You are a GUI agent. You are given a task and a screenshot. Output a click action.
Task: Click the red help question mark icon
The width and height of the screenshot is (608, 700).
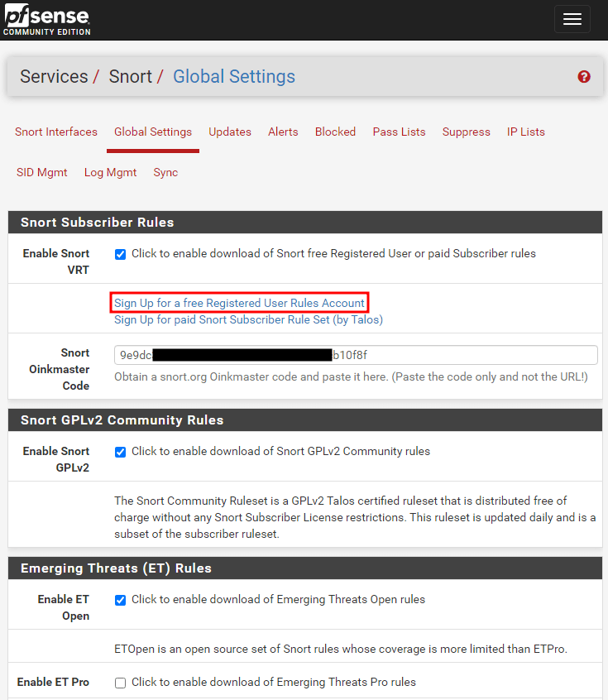[584, 77]
